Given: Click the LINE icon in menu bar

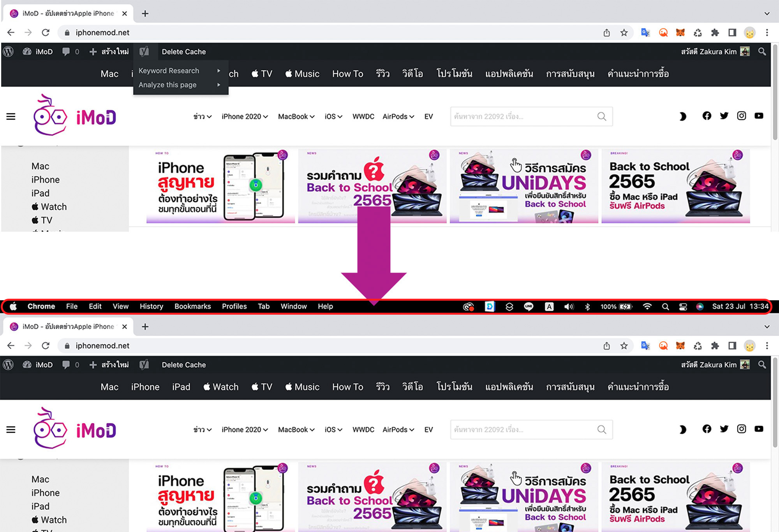Looking at the screenshot, I should click(529, 307).
